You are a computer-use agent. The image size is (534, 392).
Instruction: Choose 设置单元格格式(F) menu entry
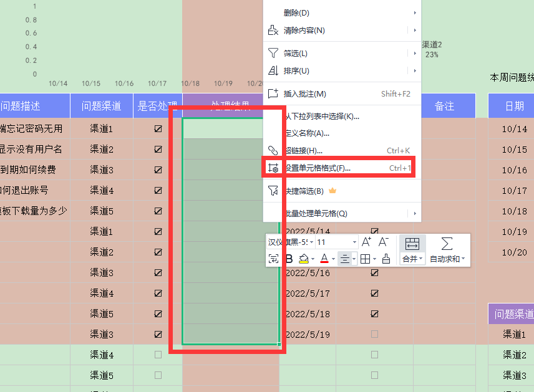(342, 168)
